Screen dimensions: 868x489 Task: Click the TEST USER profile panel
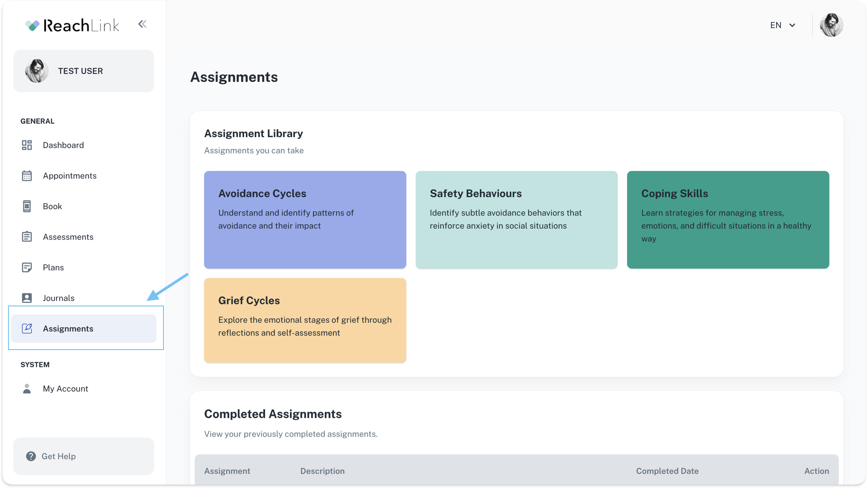[84, 71]
